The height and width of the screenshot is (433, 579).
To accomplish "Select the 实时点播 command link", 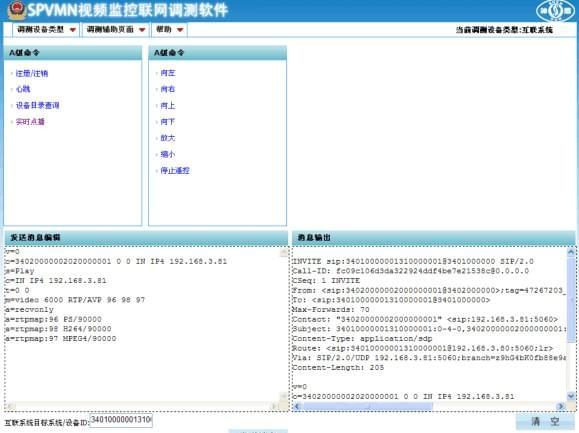I will pos(30,121).
